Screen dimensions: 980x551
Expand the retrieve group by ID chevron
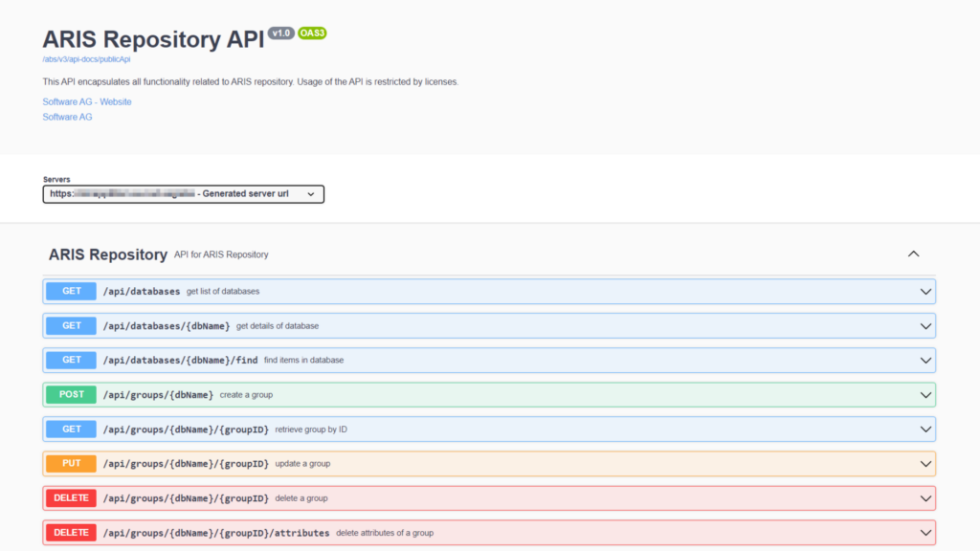click(x=924, y=430)
